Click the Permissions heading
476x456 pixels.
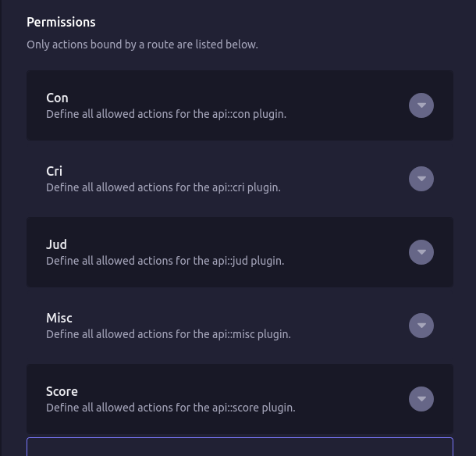click(61, 22)
